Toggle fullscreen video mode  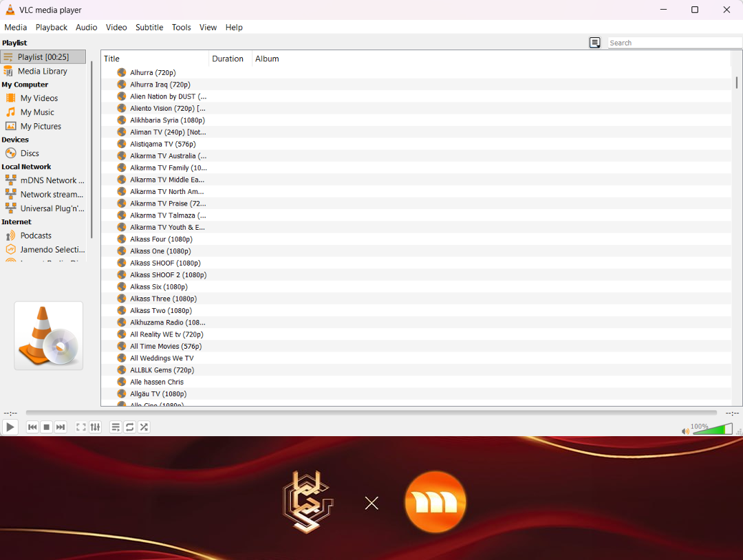tap(81, 427)
